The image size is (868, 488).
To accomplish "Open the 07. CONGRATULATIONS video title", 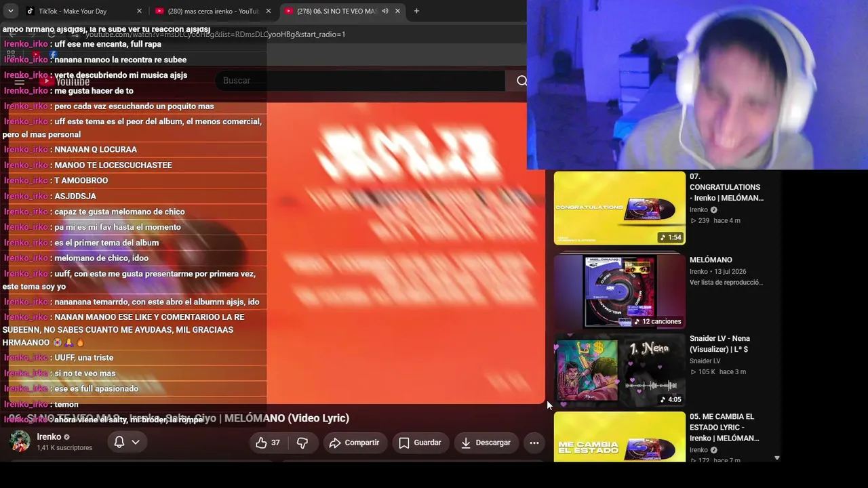I will [726, 187].
